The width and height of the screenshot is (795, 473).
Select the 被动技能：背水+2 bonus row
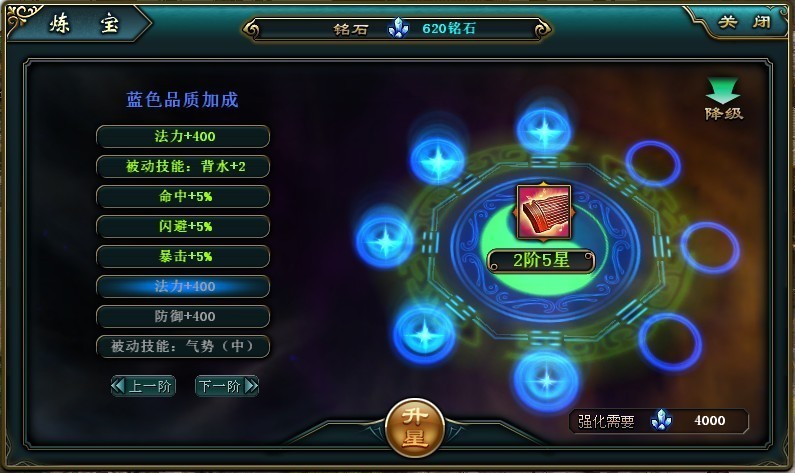183,166
